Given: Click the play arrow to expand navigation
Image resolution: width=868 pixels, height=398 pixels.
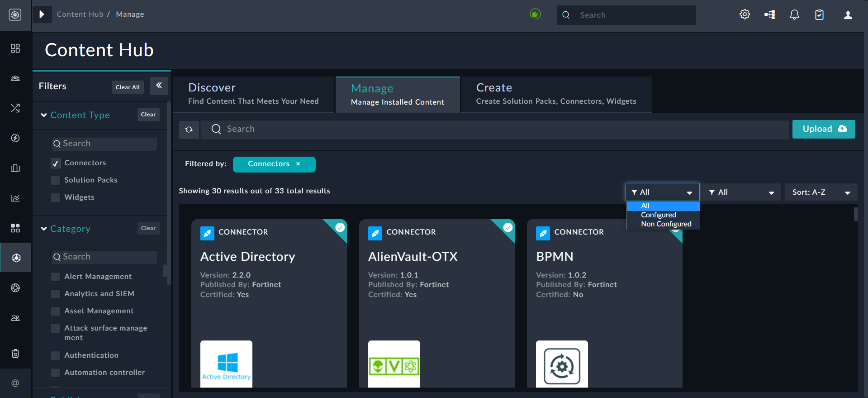Looking at the screenshot, I should [x=42, y=14].
